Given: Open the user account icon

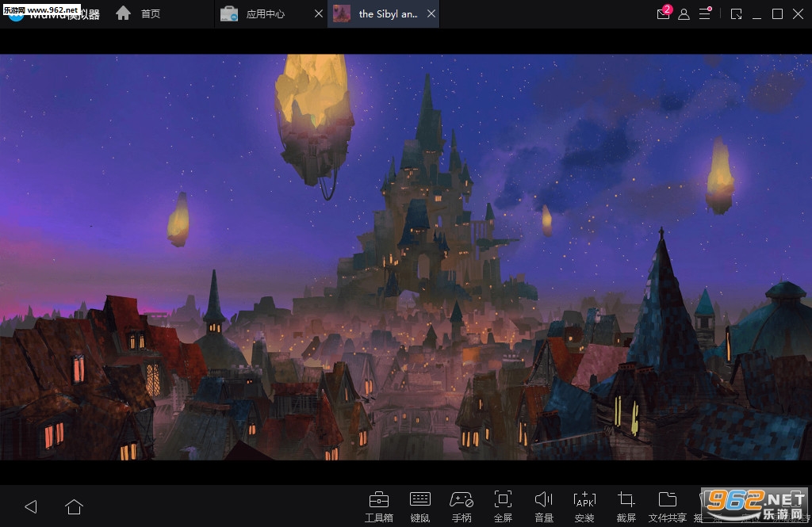Looking at the screenshot, I should pos(684,14).
